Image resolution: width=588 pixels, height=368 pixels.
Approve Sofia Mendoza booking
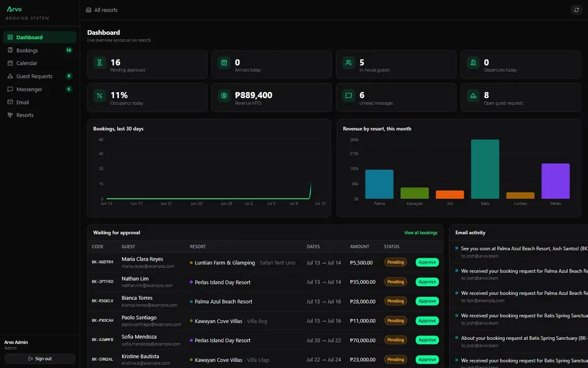tap(427, 340)
